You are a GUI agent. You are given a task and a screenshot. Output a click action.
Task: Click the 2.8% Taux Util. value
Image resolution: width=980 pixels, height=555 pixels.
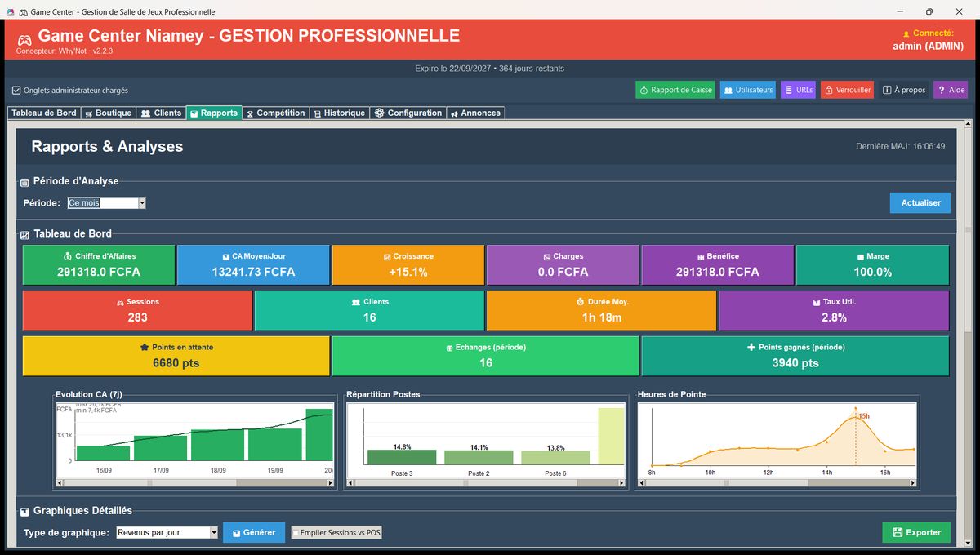(x=834, y=317)
